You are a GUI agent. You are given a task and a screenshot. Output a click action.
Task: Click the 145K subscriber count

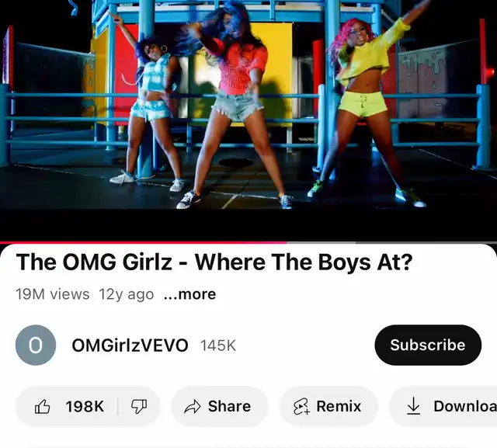pos(218,346)
